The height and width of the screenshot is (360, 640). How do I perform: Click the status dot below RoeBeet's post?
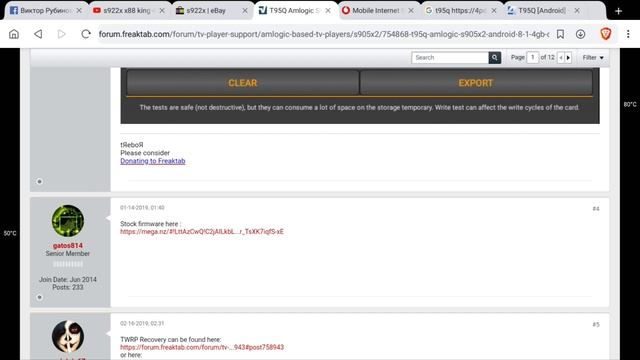point(39,181)
